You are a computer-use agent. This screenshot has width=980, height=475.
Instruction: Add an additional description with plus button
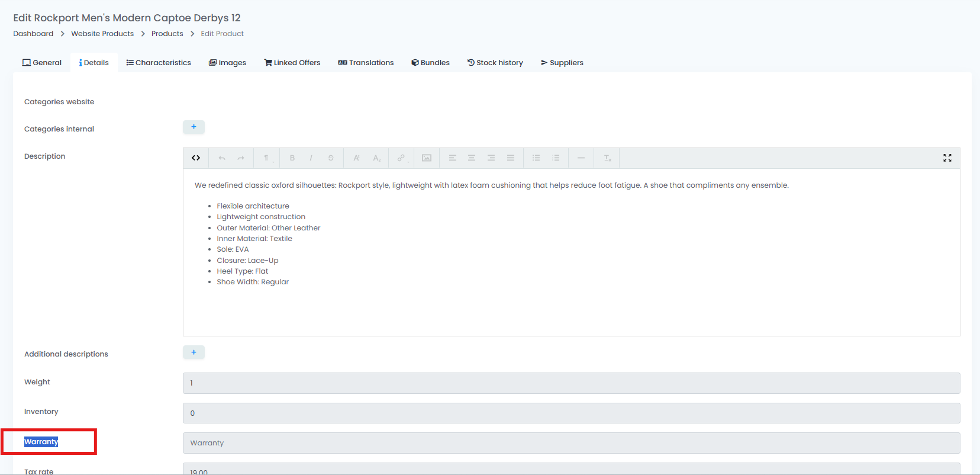[194, 352]
